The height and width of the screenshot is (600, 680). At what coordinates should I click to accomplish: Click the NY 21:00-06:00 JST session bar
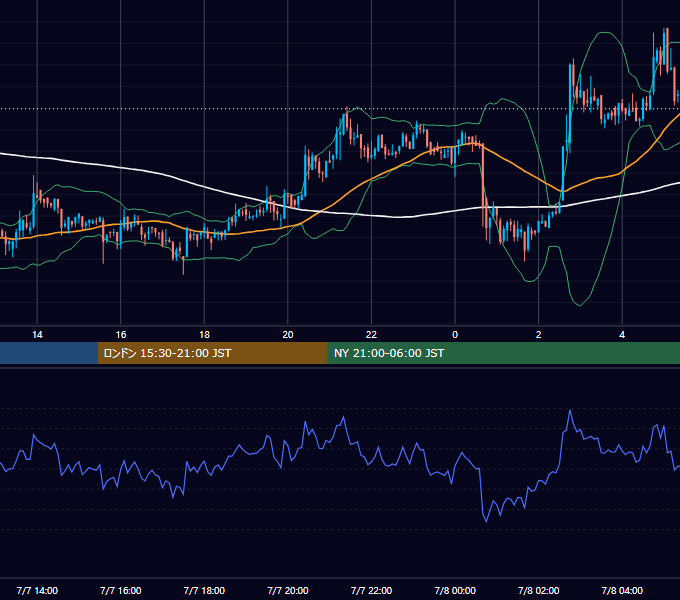click(503, 353)
